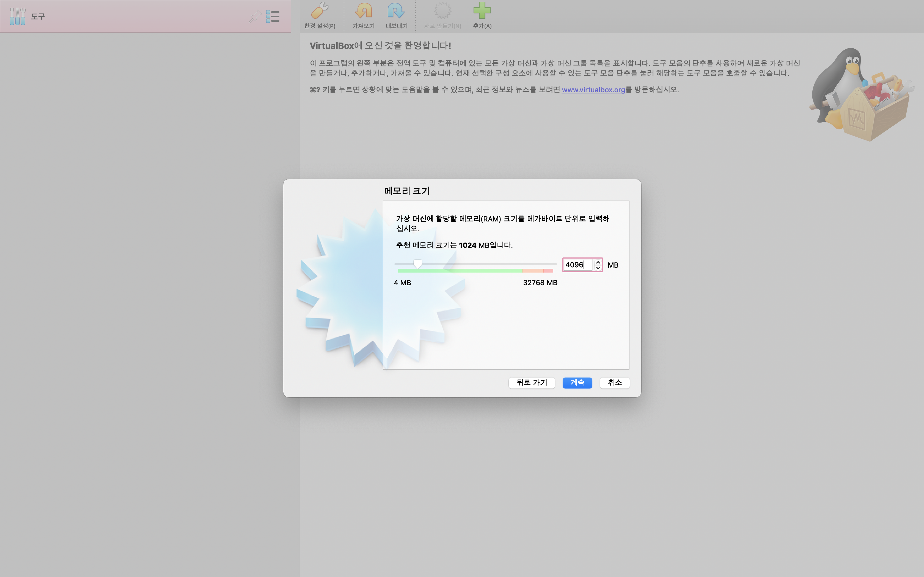Image resolution: width=924 pixels, height=577 pixels.
Task: Click the green Add plus icon (추가)
Action: coord(482,11)
